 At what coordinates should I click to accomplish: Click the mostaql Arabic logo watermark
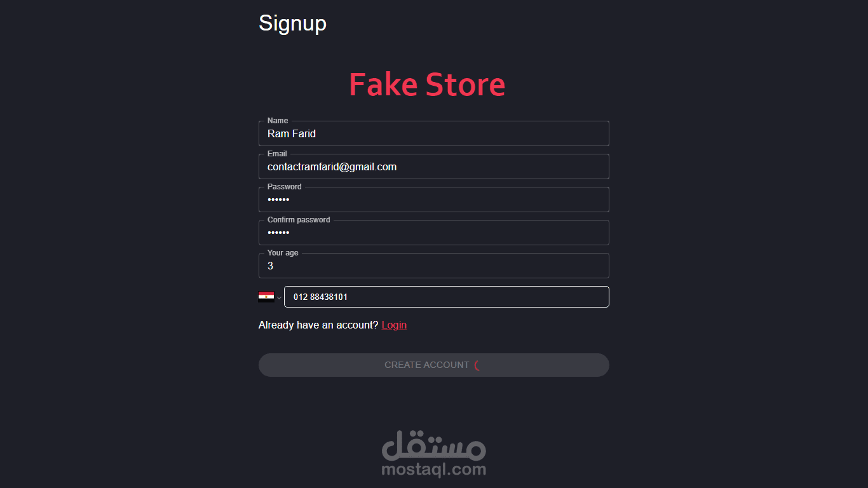(434, 445)
